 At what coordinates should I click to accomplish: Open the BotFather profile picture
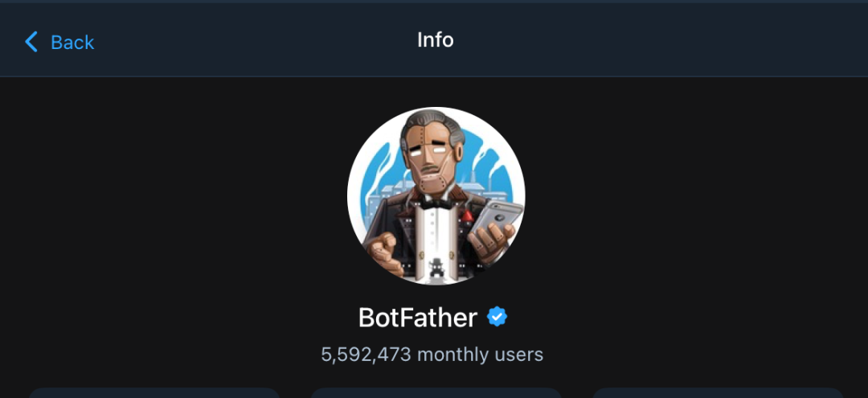tap(436, 196)
